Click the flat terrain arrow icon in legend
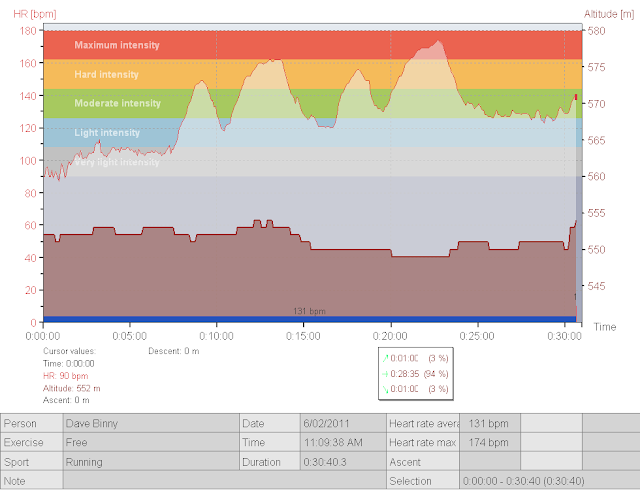This screenshot has height=490, width=640. (x=385, y=374)
